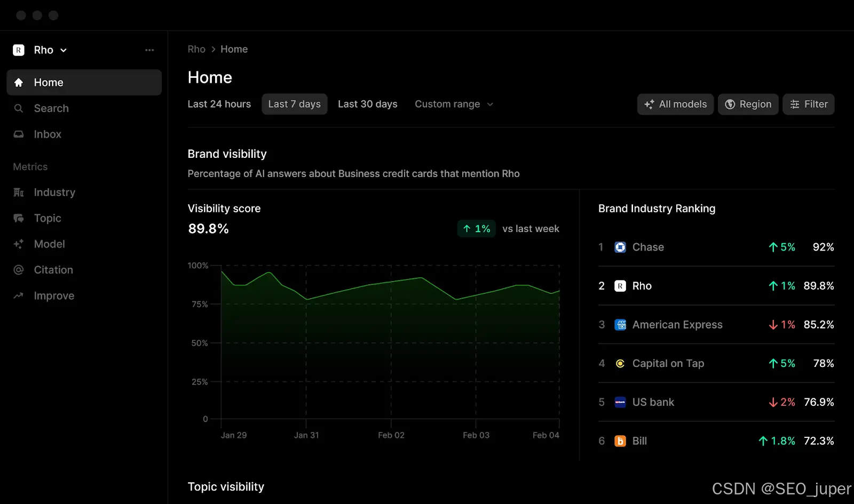Click the Rho breadcrumb link
This screenshot has width=854, height=504.
tap(196, 49)
